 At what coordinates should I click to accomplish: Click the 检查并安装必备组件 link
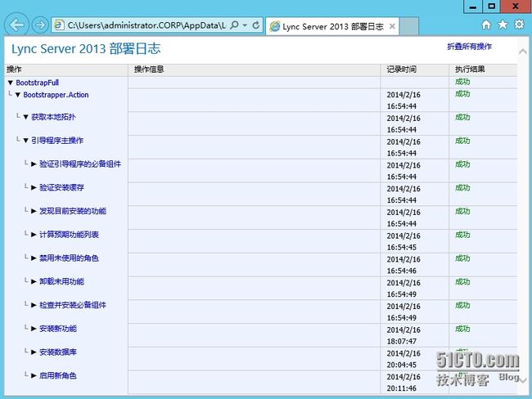73,305
